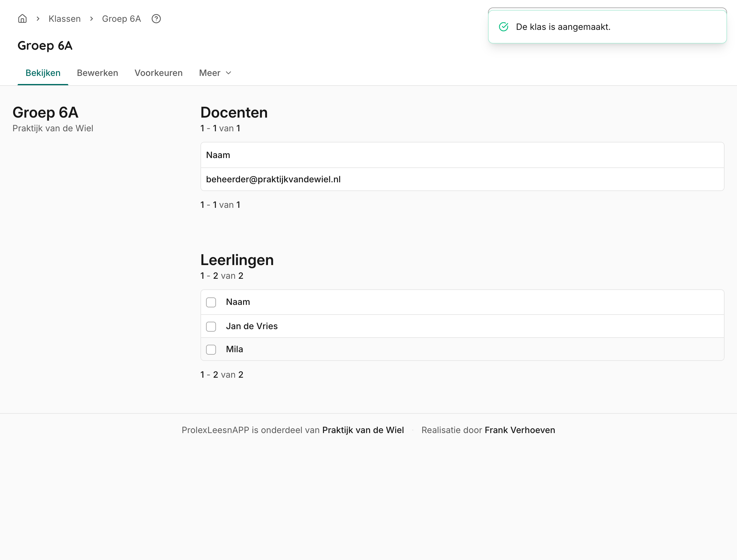Click the Docenten section heading
Viewport: 737px width, 560px height.
(234, 112)
